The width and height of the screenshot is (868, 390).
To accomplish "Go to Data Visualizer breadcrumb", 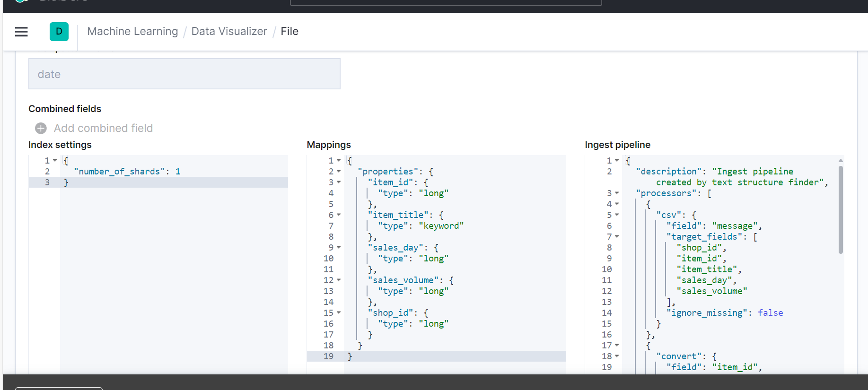I will tap(229, 31).
